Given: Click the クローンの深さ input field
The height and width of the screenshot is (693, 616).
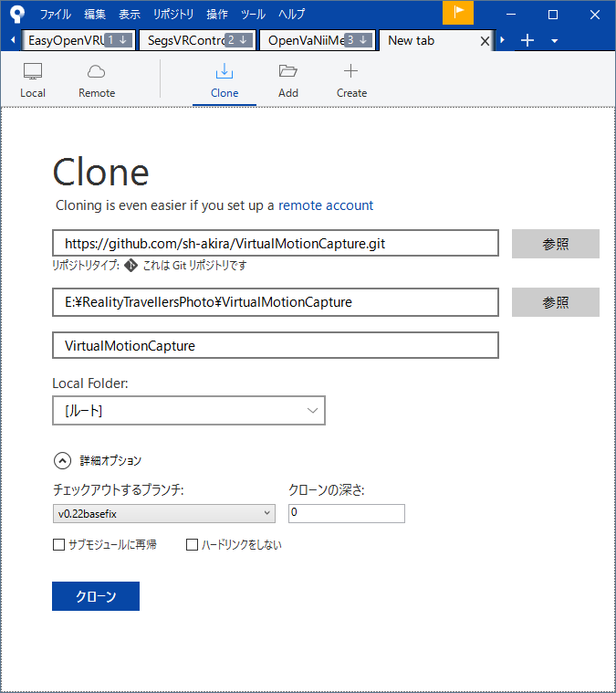Looking at the screenshot, I should [347, 513].
